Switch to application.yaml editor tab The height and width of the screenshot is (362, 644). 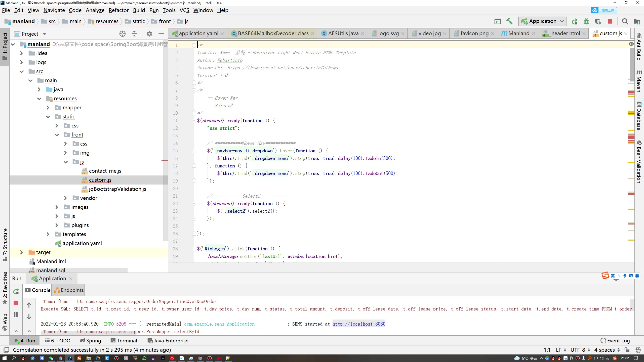point(198,33)
